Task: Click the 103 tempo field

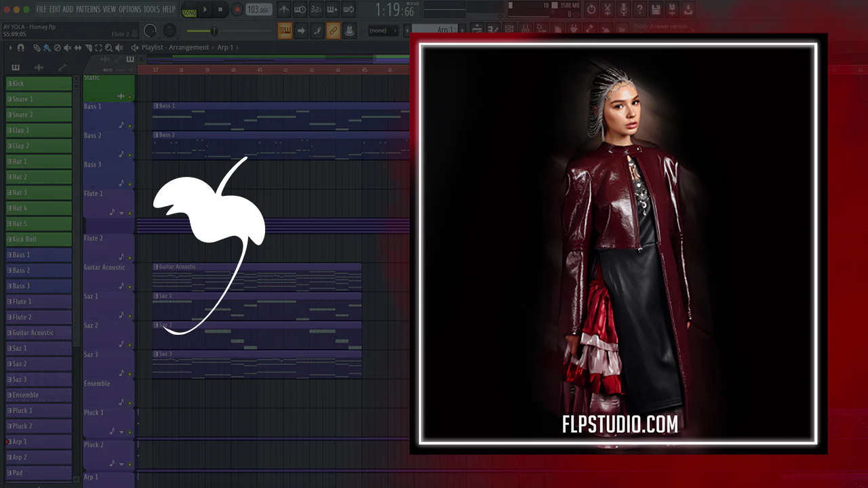Action: coord(259,9)
